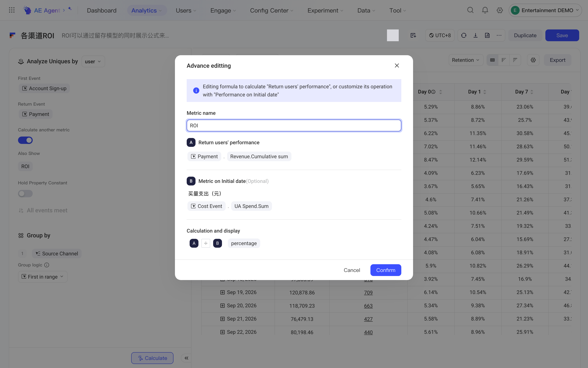
Task: Open the app launcher grid icon
Action: [x=12, y=10]
